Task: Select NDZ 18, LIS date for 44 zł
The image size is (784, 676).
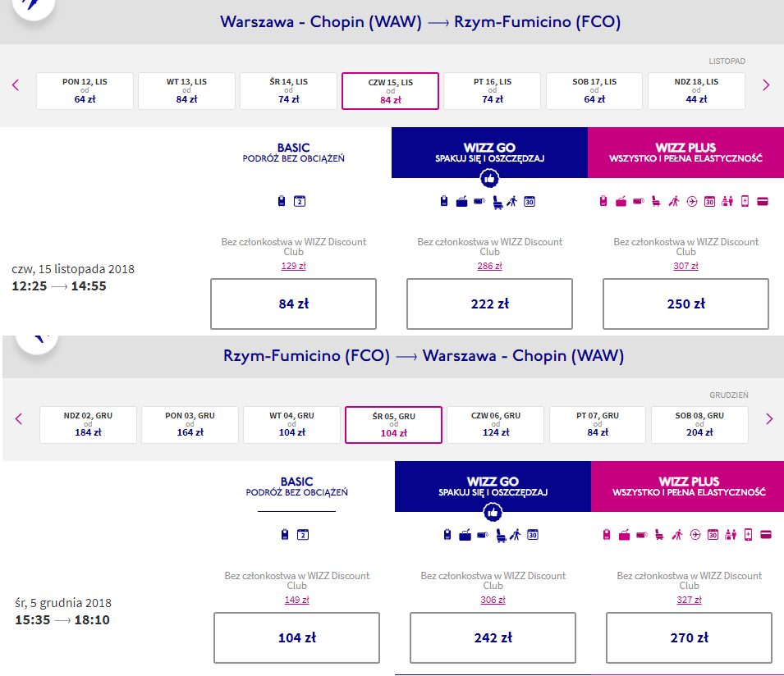Action: 696,91
